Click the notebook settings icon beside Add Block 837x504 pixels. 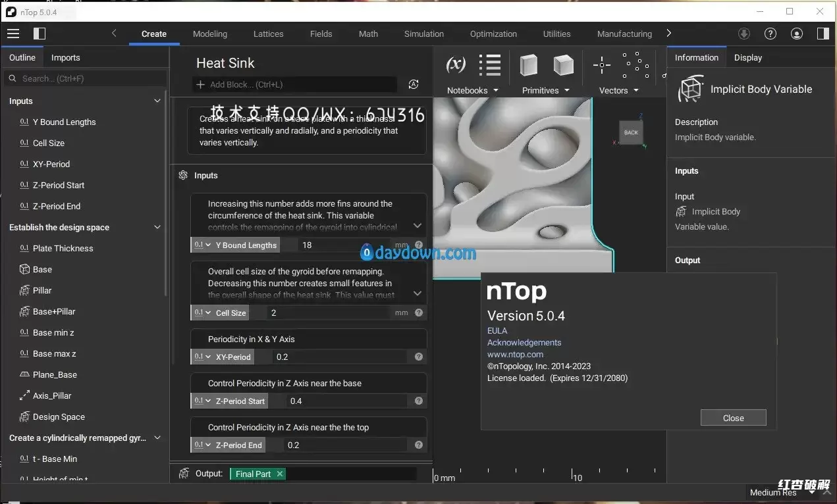point(414,84)
